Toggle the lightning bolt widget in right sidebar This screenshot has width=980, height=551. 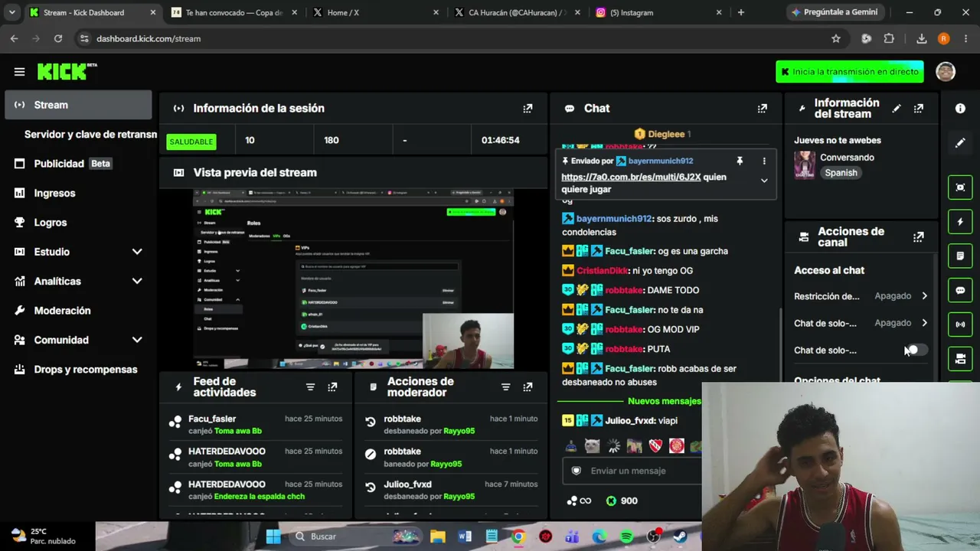click(x=960, y=222)
